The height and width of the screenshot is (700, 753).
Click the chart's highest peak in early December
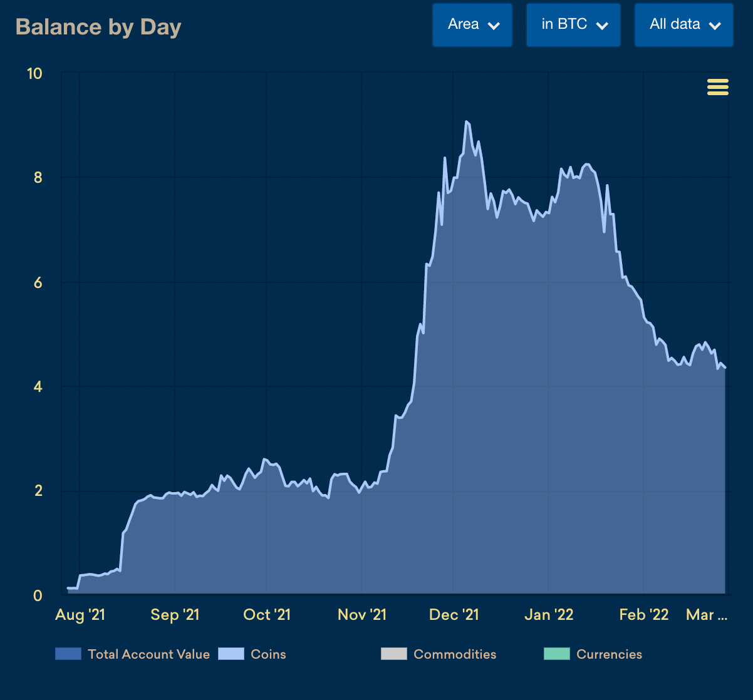(466, 122)
